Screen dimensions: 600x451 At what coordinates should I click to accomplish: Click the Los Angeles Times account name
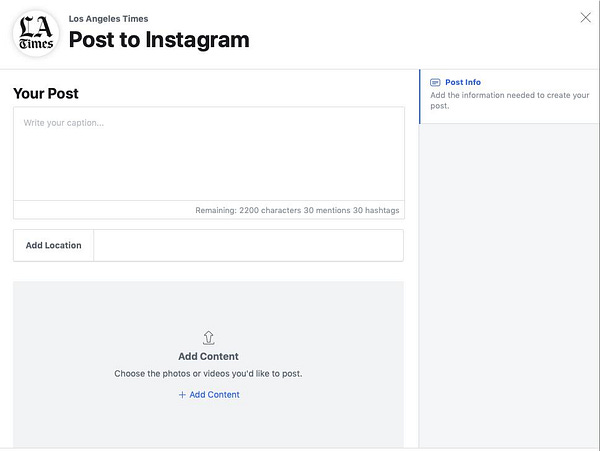[x=108, y=19]
